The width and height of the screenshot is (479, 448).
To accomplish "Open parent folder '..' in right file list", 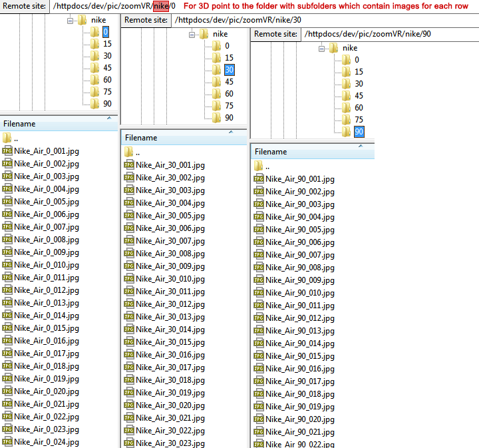I will pos(262,166).
